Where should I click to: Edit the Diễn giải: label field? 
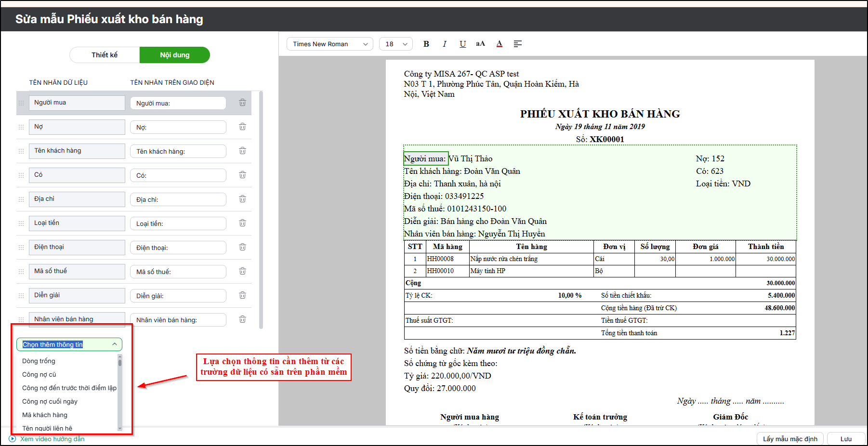[x=178, y=296]
